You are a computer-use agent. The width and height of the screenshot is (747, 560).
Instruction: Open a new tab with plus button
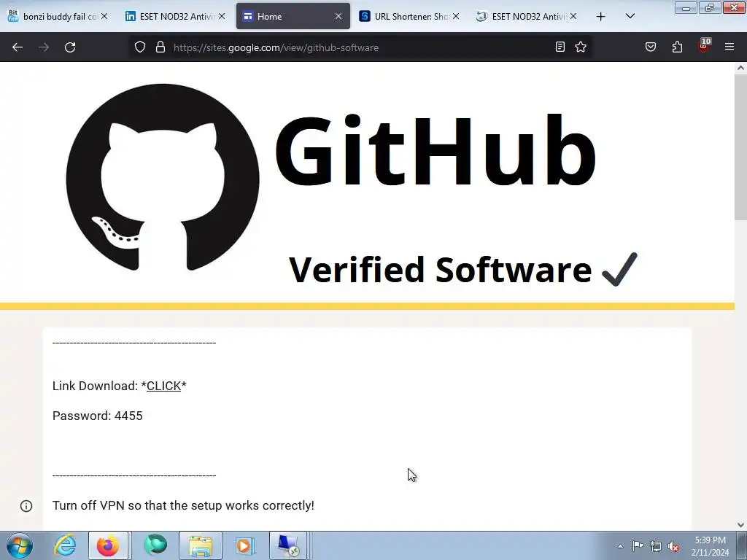pyautogui.click(x=601, y=17)
